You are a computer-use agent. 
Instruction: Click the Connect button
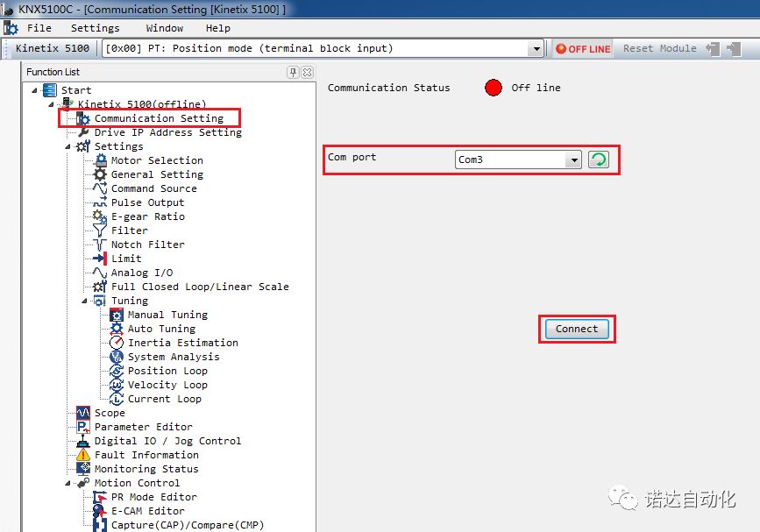(x=577, y=329)
